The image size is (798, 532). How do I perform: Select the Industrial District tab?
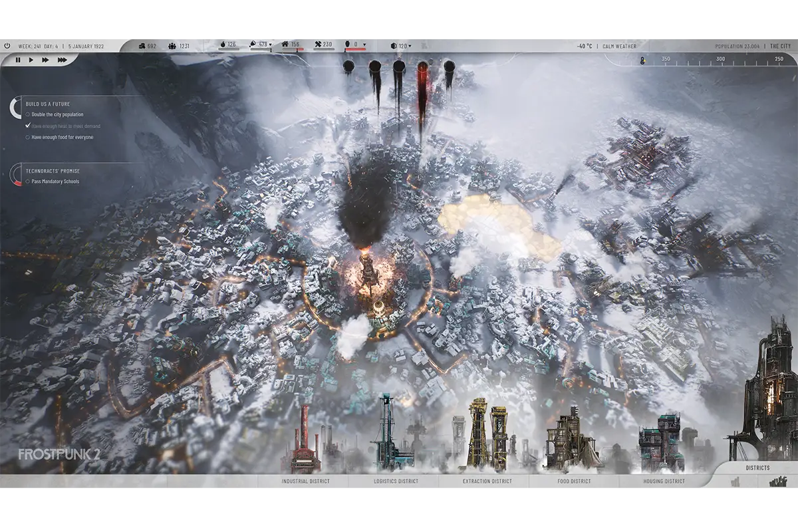305,481
